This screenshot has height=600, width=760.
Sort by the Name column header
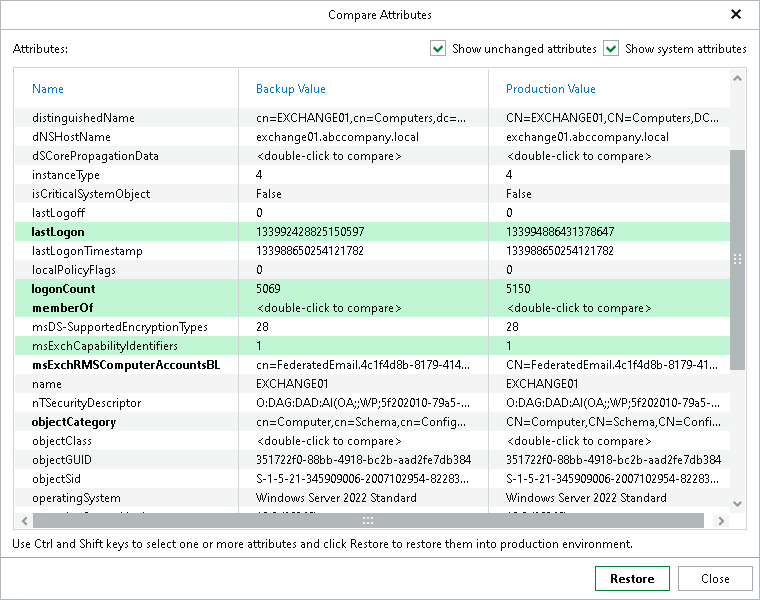click(x=48, y=89)
